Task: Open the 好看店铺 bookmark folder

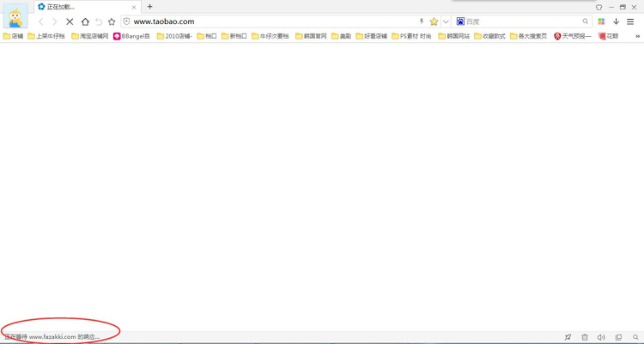Action: click(x=372, y=36)
